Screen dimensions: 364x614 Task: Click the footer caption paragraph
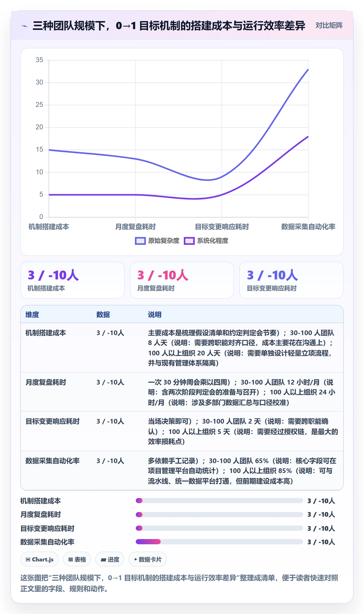(179, 583)
